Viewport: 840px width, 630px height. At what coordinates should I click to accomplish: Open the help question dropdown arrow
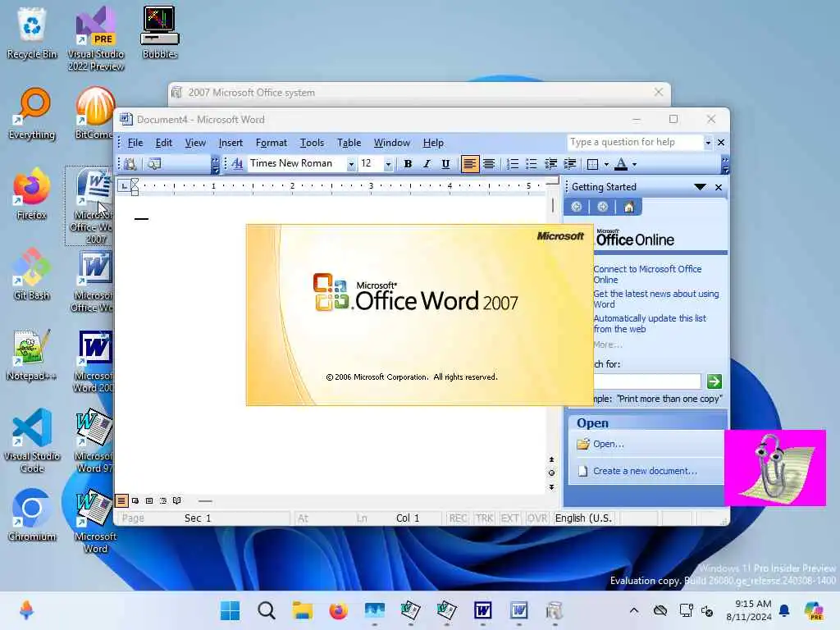pos(708,143)
